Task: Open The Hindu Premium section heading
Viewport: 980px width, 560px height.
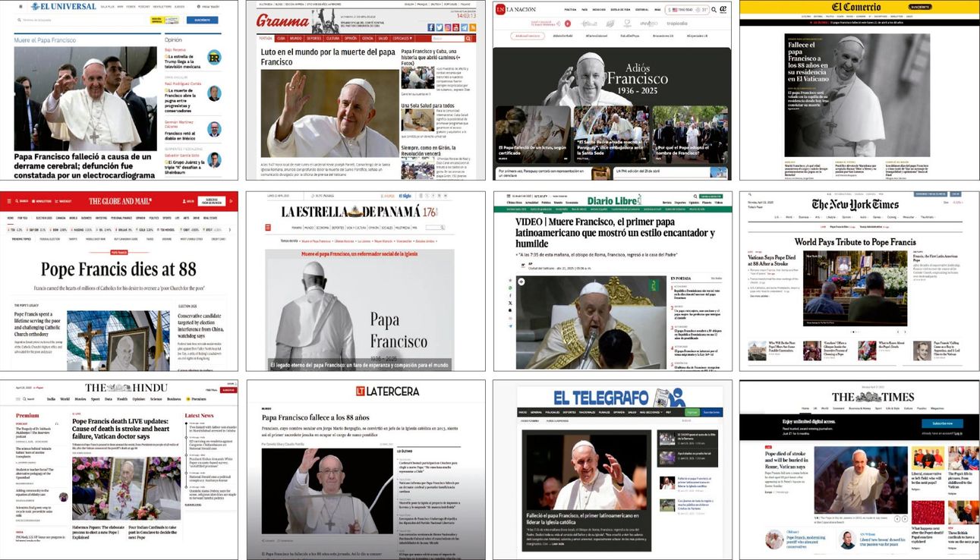Action: click(x=27, y=416)
